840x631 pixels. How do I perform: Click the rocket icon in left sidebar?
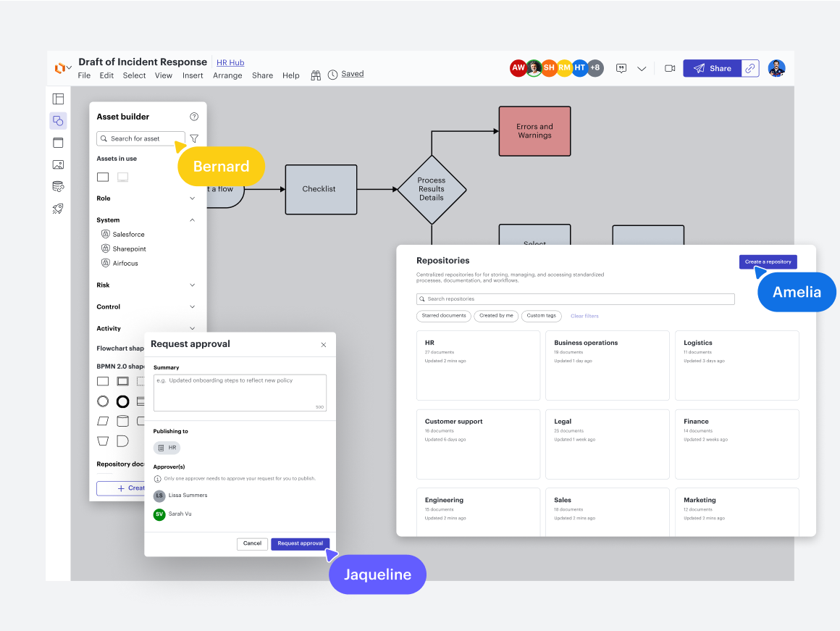tap(58, 209)
